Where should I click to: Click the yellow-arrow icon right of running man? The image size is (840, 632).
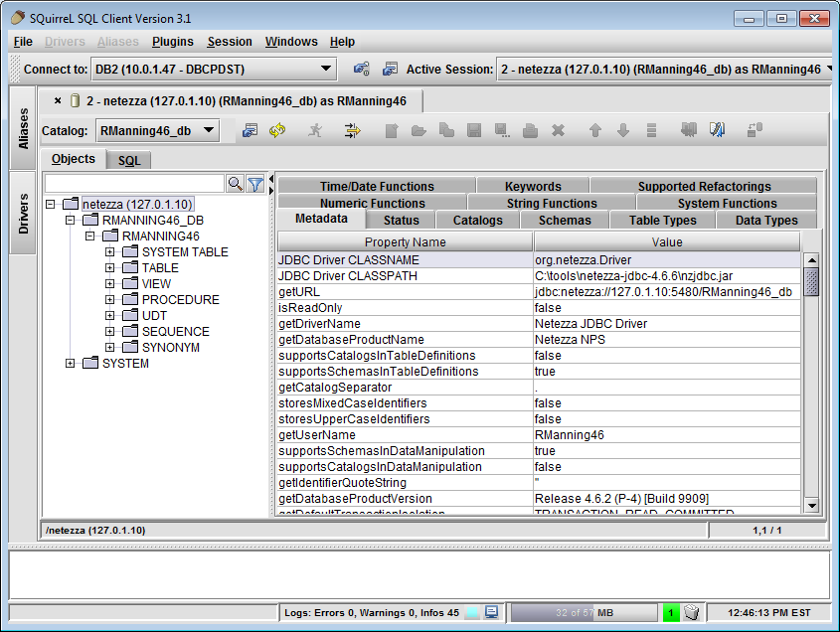pyautogui.click(x=352, y=130)
